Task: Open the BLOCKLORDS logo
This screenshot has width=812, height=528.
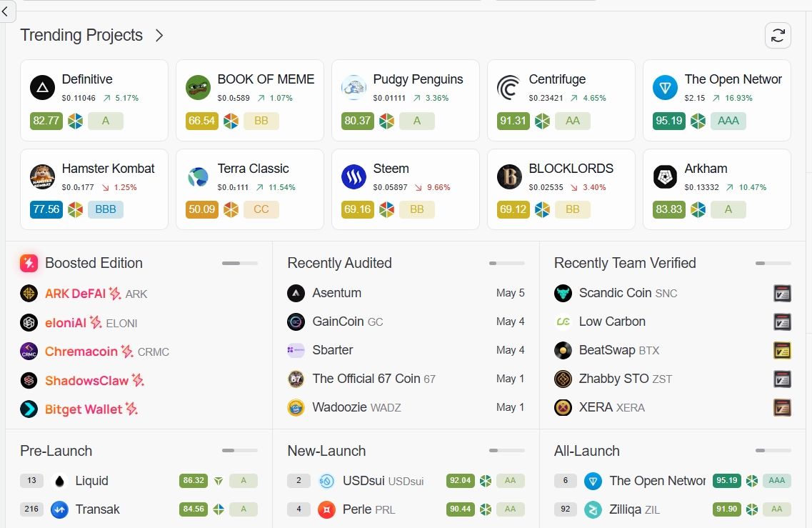Action: (510, 176)
